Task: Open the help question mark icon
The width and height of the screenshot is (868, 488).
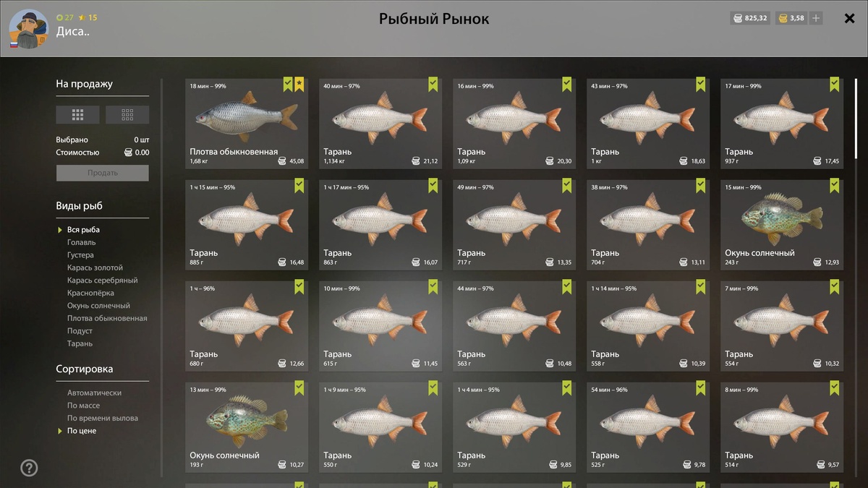Action: click(x=29, y=468)
